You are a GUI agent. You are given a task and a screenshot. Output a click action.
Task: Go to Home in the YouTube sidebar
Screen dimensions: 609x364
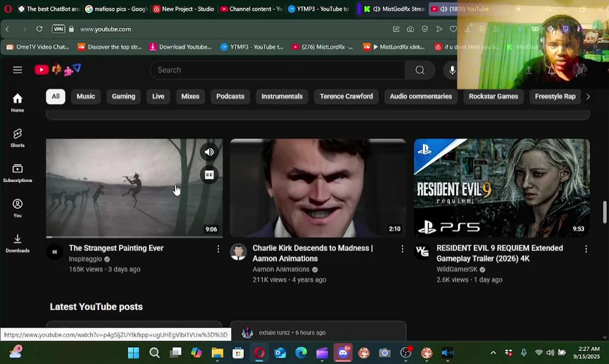pos(18,103)
